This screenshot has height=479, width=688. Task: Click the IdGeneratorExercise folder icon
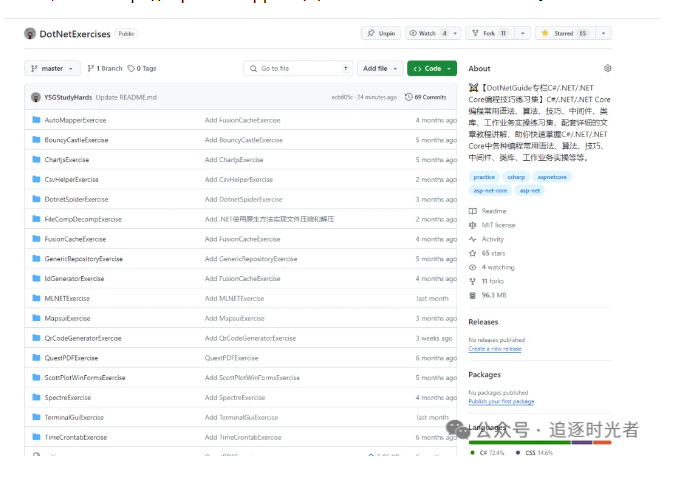tap(36, 278)
